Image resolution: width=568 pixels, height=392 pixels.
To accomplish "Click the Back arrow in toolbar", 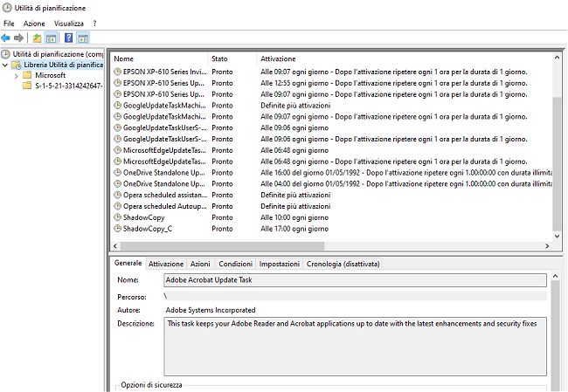I will (5, 38).
